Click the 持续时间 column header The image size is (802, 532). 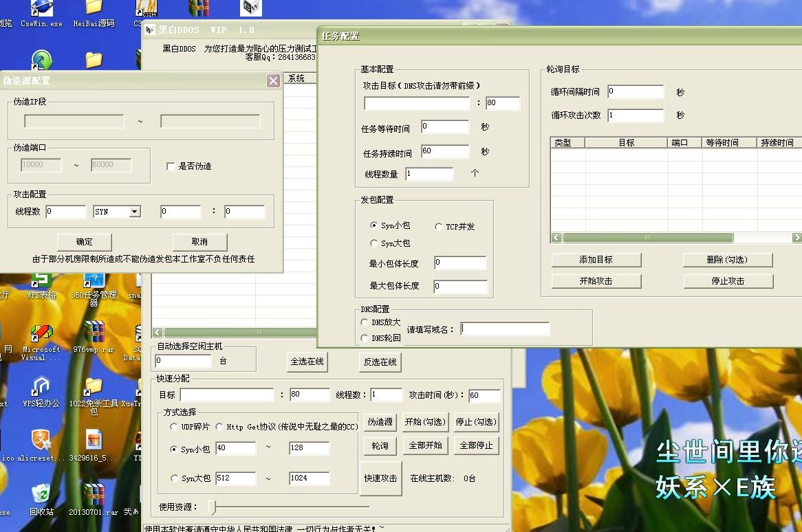tap(779, 142)
